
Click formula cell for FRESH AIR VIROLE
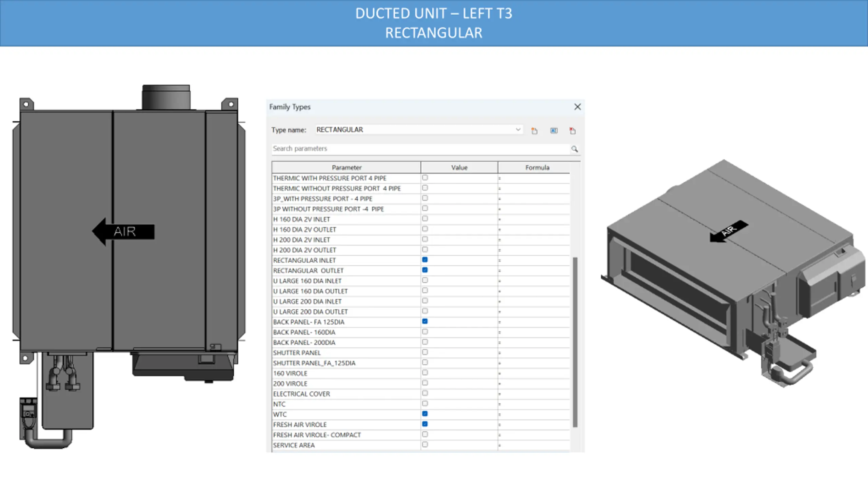534,425
